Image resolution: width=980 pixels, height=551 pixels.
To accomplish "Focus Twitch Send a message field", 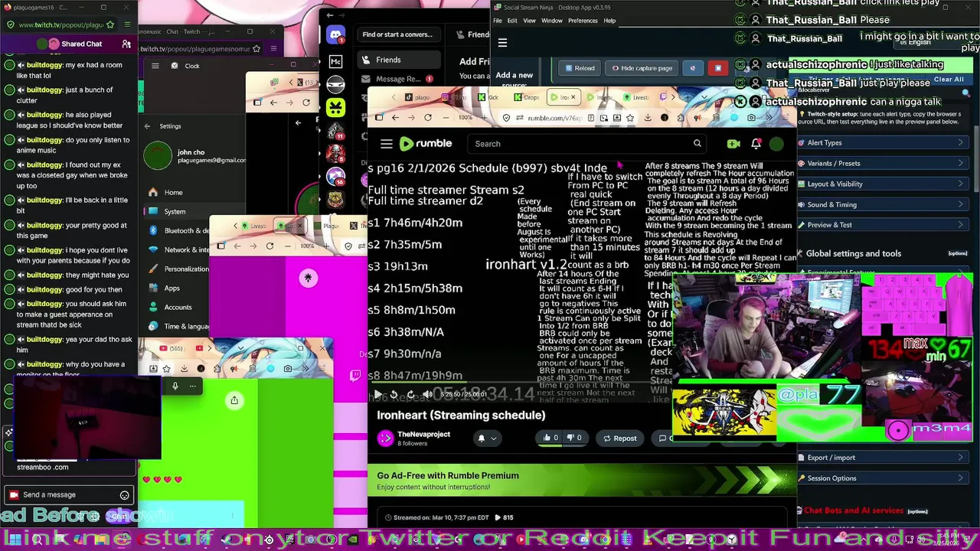I will [69, 495].
